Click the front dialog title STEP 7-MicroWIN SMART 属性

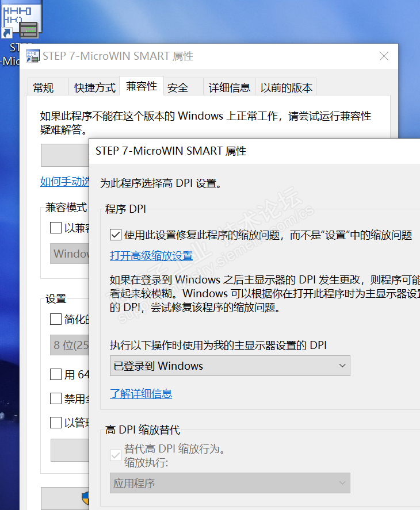coord(171,151)
